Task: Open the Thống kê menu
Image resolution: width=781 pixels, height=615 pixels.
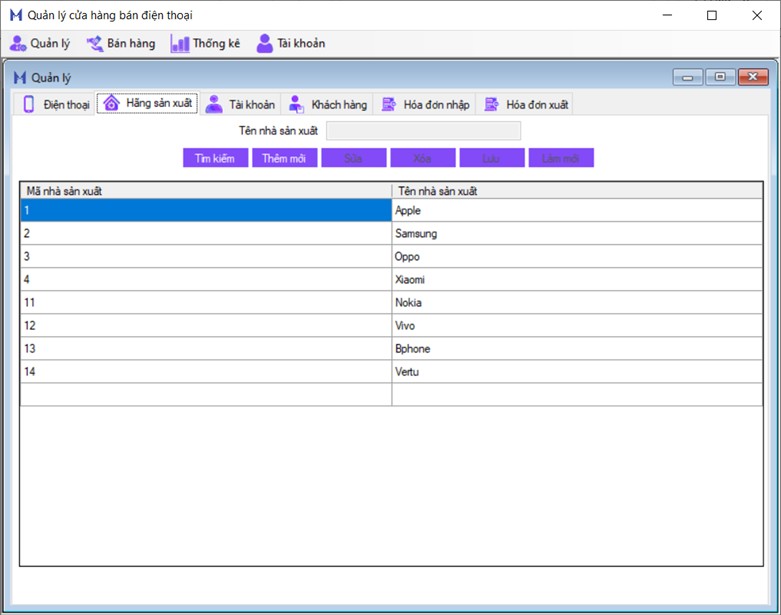Action: (x=205, y=43)
